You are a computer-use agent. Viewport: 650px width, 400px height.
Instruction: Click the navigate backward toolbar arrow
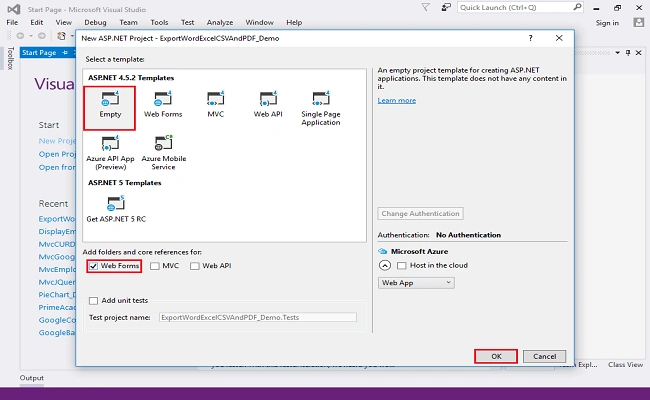[20, 36]
